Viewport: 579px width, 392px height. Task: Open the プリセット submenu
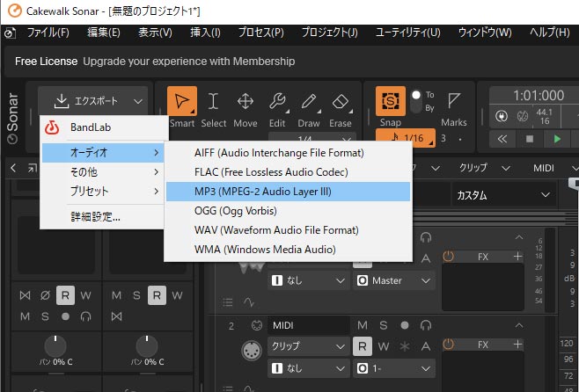pyautogui.click(x=103, y=191)
